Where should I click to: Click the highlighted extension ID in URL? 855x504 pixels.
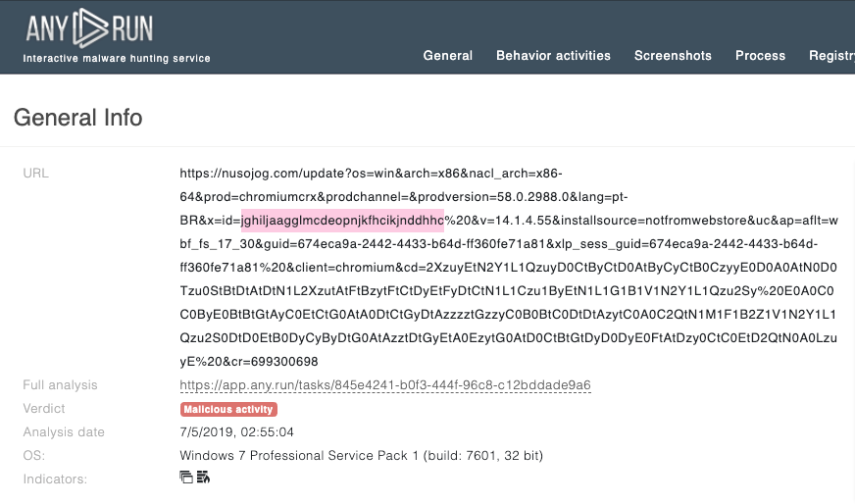pos(342,219)
